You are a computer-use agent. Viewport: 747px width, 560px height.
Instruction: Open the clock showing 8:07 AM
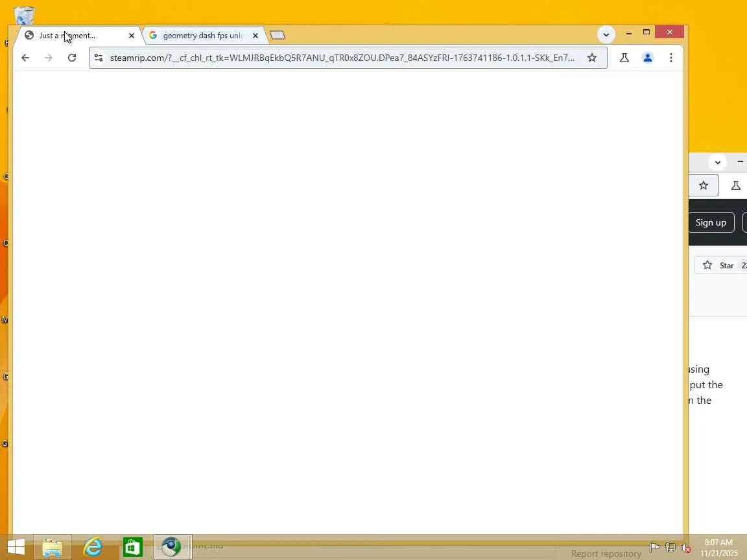tap(719, 548)
